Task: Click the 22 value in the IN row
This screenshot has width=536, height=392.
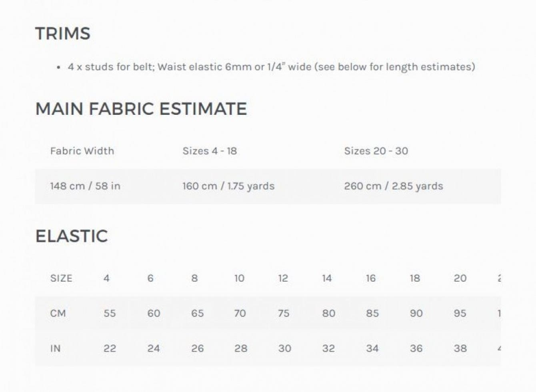Action: (x=110, y=348)
